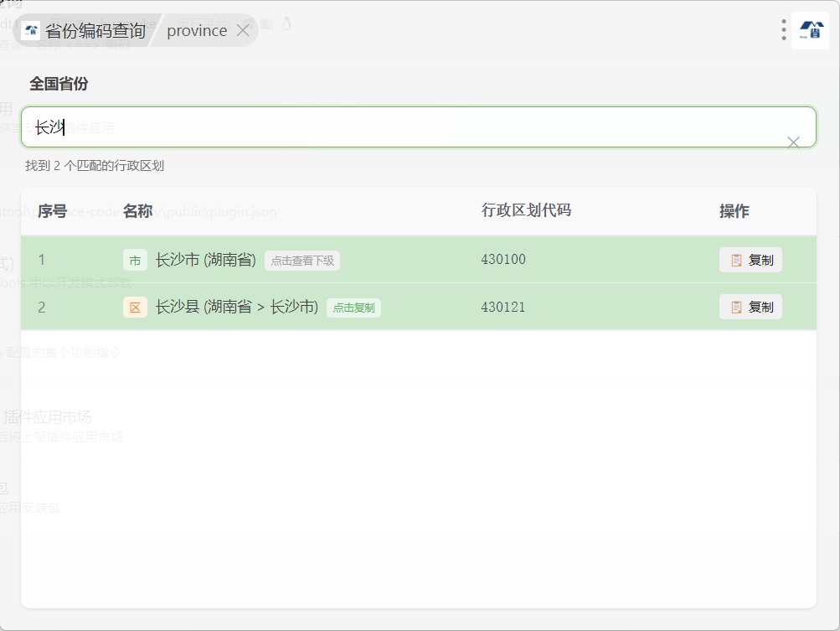Expand 长沙市 via 点击查看下级 tag
This screenshot has width=840, height=631.
coord(302,261)
